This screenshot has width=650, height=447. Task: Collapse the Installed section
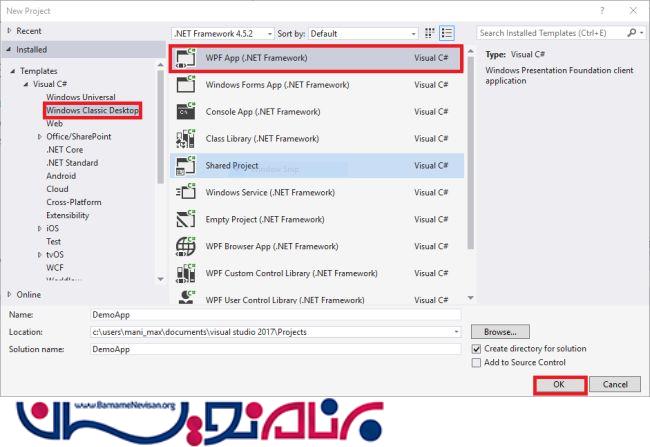(9, 49)
